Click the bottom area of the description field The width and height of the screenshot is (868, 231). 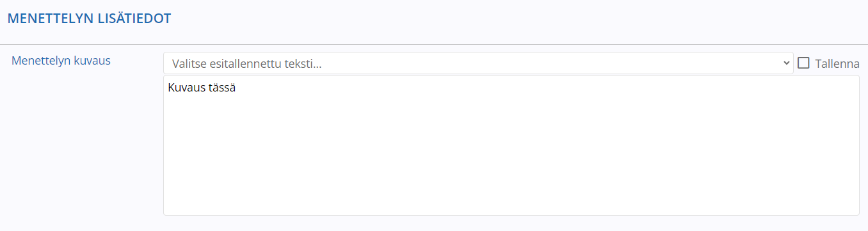pyautogui.click(x=511, y=202)
